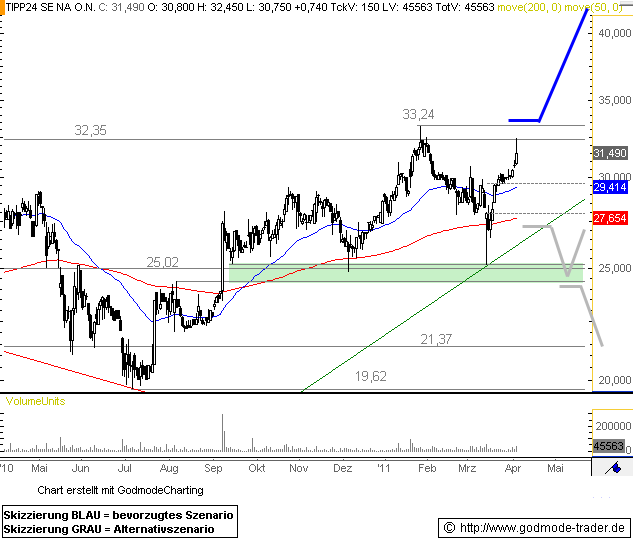Click the VolumeUnits indicator label
633x539 pixels.
coord(35,401)
